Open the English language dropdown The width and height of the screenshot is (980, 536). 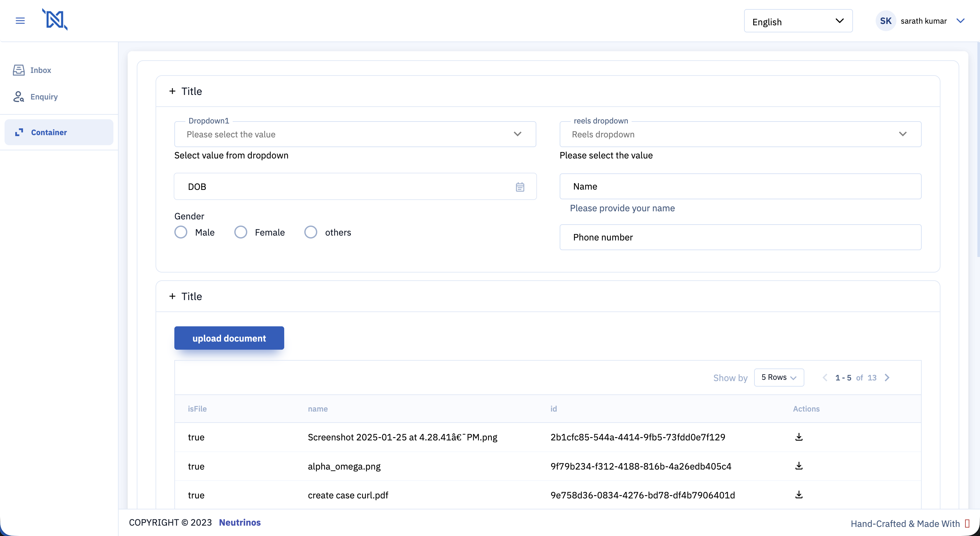pyautogui.click(x=798, y=21)
